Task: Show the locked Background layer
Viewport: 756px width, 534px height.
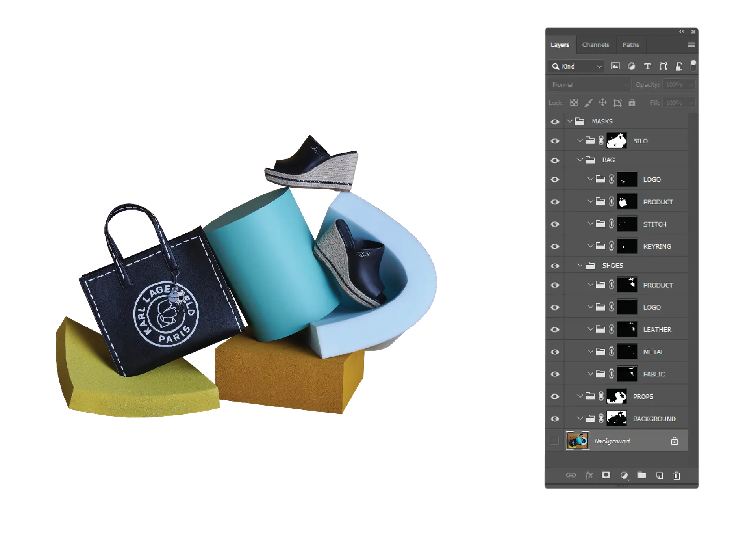Action: click(555, 441)
